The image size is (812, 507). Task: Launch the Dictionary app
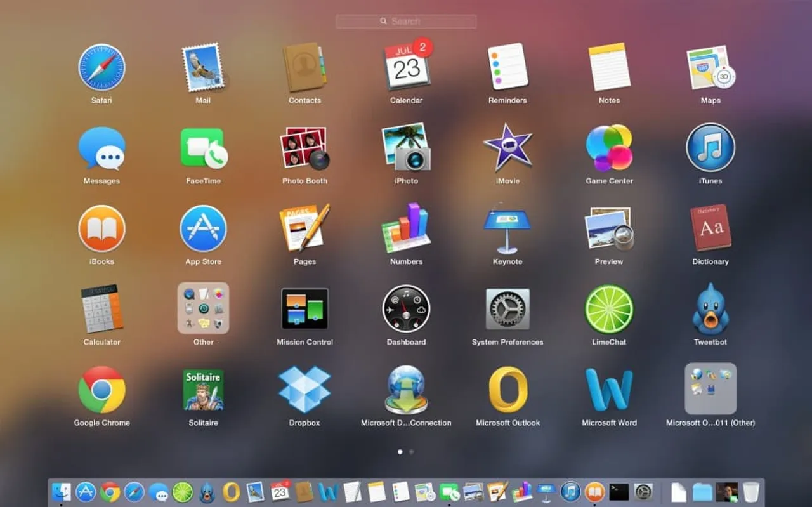(710, 228)
